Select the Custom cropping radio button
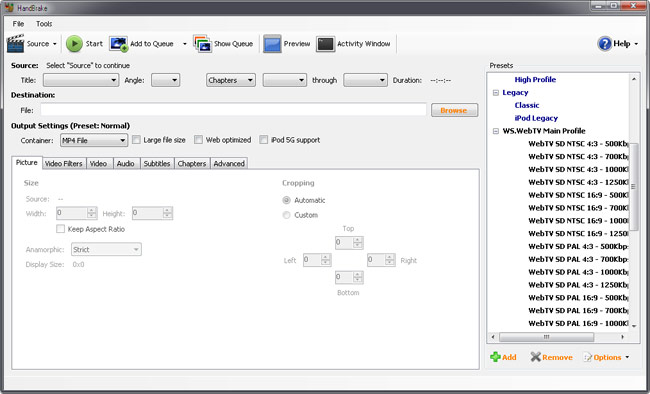 pos(286,215)
